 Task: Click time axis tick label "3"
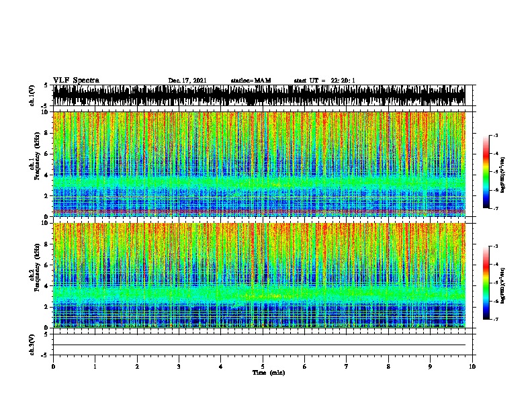179,366
